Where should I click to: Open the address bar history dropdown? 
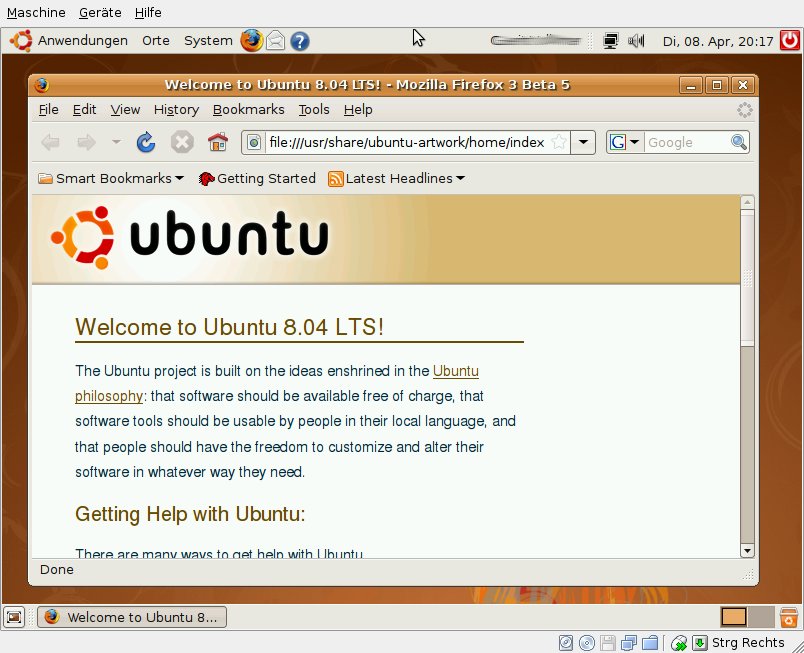coord(584,142)
